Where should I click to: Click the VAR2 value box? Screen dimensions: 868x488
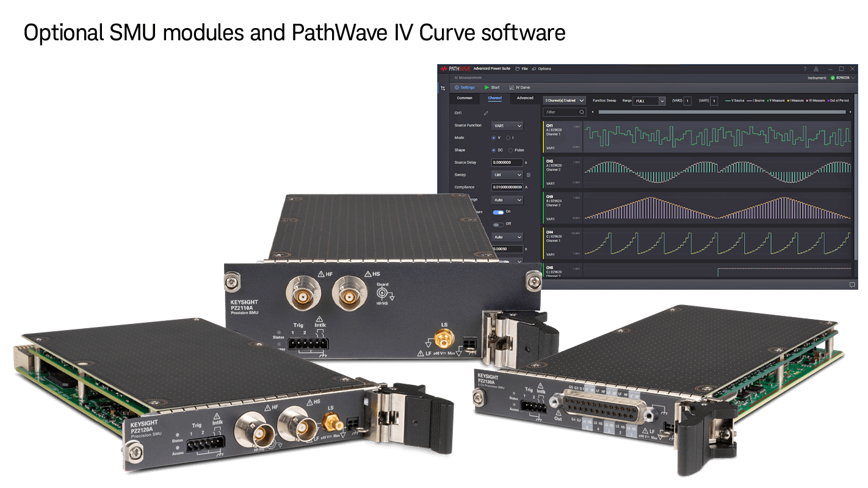[x=687, y=101]
